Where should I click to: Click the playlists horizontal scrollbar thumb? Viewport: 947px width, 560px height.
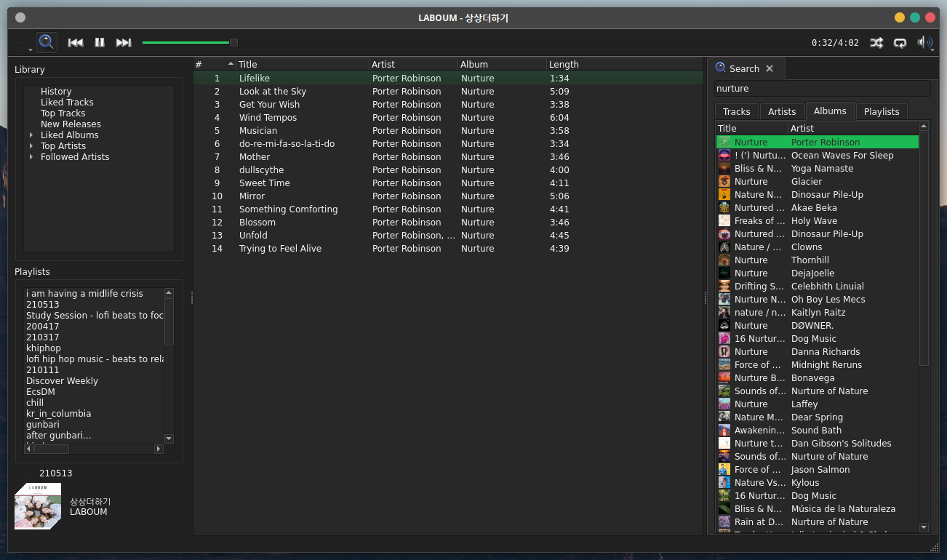click(x=51, y=449)
